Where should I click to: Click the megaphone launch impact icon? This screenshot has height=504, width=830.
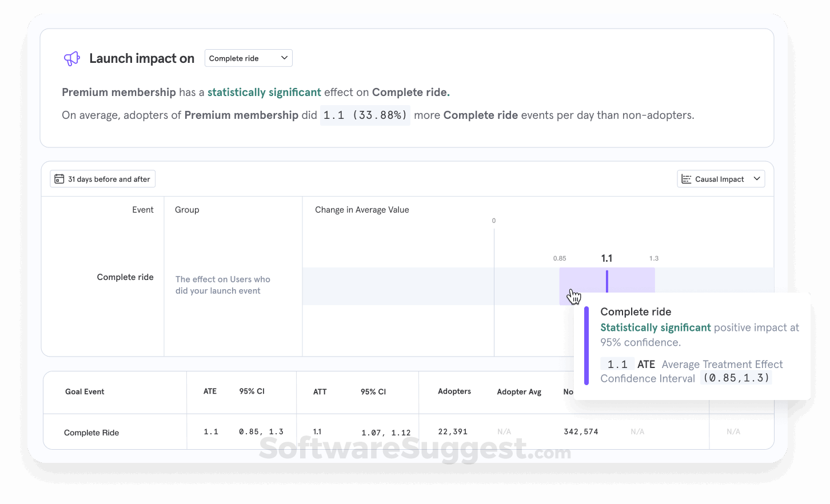pyautogui.click(x=72, y=58)
